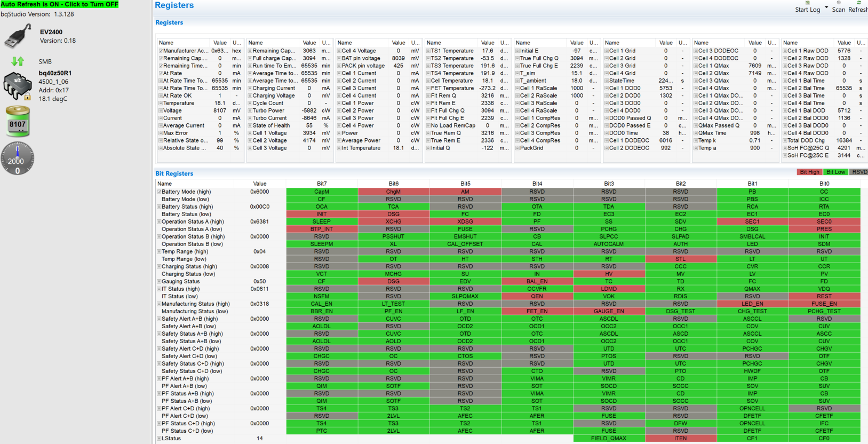The width and height of the screenshot is (868, 444).
Task: Select the Registers section tab
Action: pyautogui.click(x=169, y=22)
